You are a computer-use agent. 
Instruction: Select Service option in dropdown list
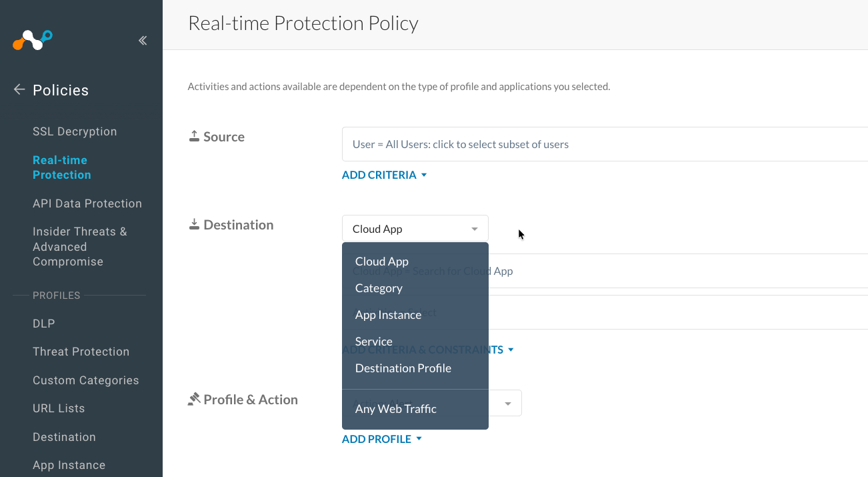tap(415, 342)
